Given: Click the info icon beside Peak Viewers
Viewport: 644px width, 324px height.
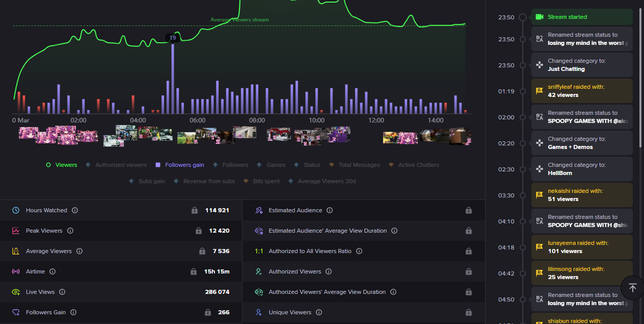Looking at the screenshot, I should [x=70, y=231].
